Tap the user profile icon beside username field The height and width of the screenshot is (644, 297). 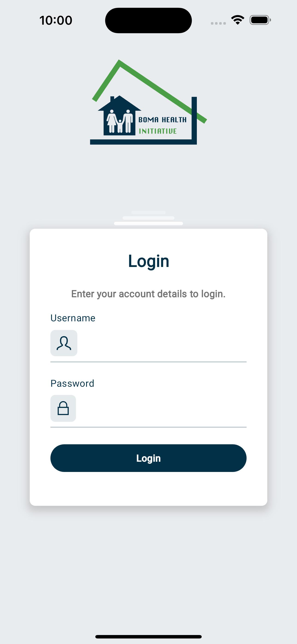coord(64,343)
